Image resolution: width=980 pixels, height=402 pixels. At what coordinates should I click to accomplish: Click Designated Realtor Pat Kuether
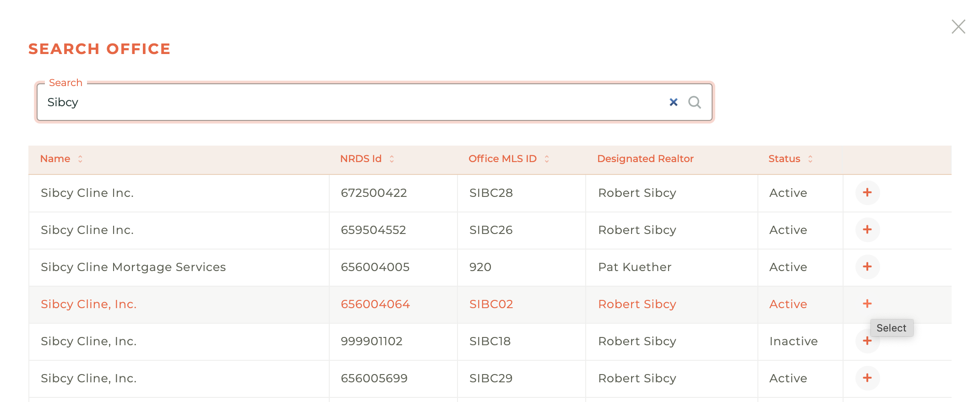tap(635, 267)
